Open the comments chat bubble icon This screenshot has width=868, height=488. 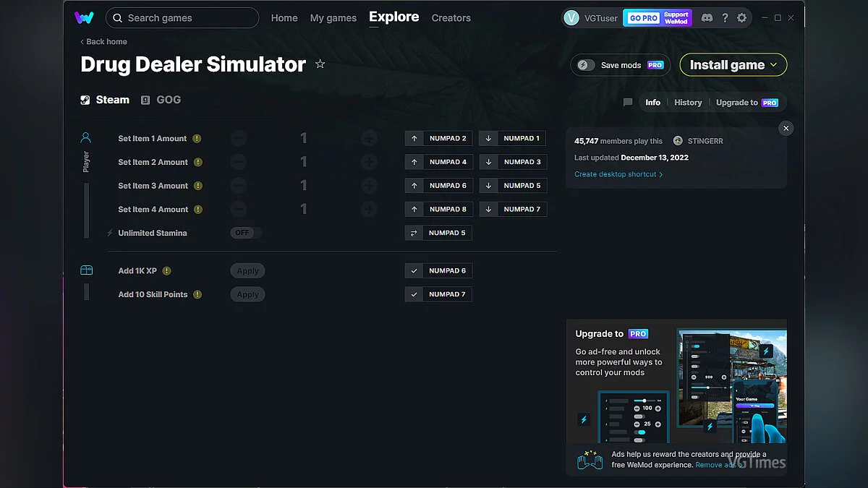[x=628, y=103]
